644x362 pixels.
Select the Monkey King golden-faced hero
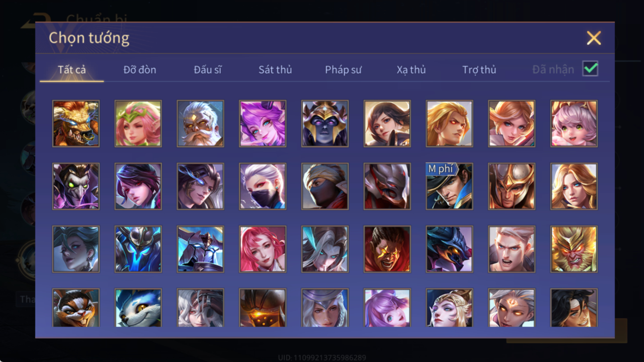(x=574, y=249)
